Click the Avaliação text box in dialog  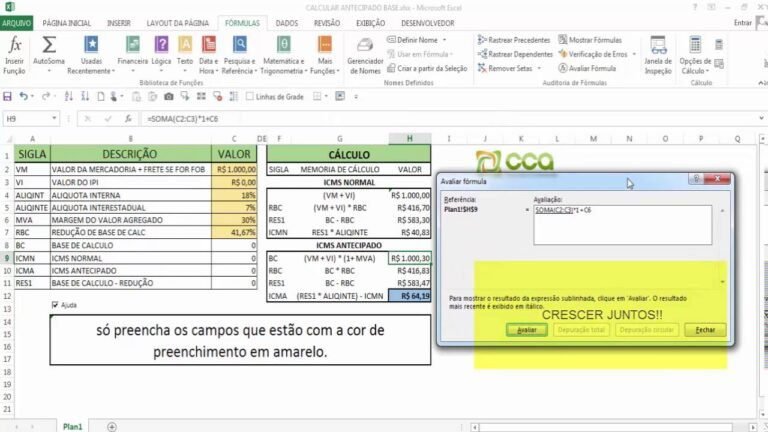click(x=623, y=225)
